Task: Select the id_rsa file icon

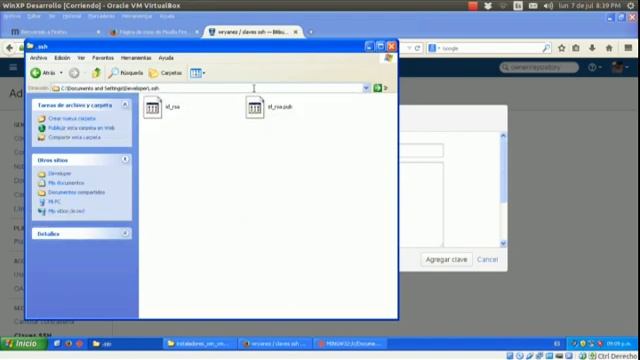Action: [x=153, y=107]
